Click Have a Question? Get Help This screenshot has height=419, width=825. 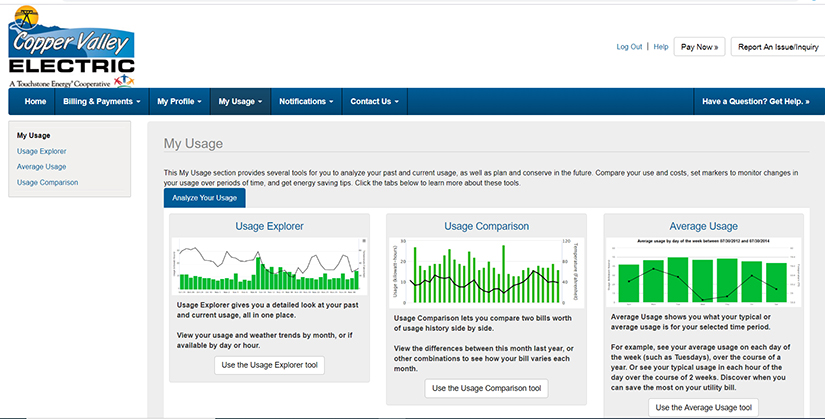[755, 101]
